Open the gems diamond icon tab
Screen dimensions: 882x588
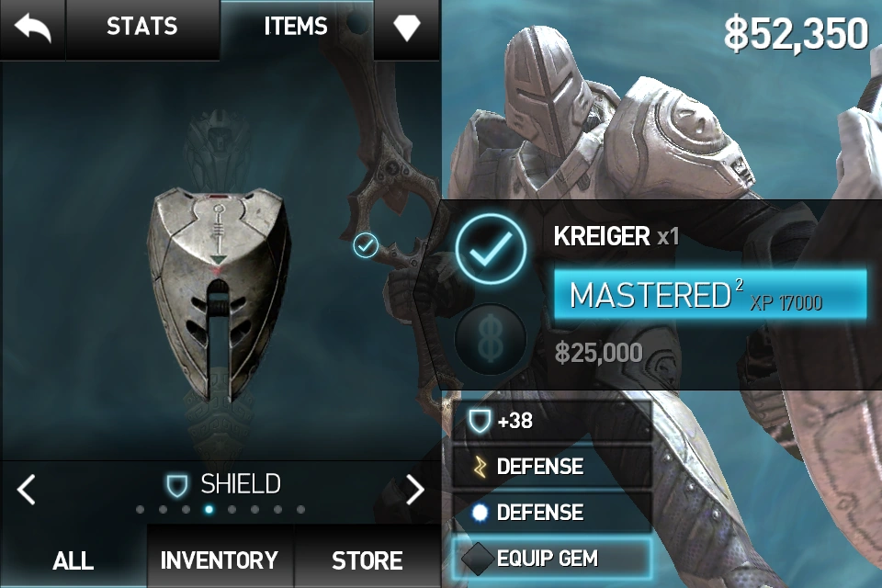click(406, 28)
